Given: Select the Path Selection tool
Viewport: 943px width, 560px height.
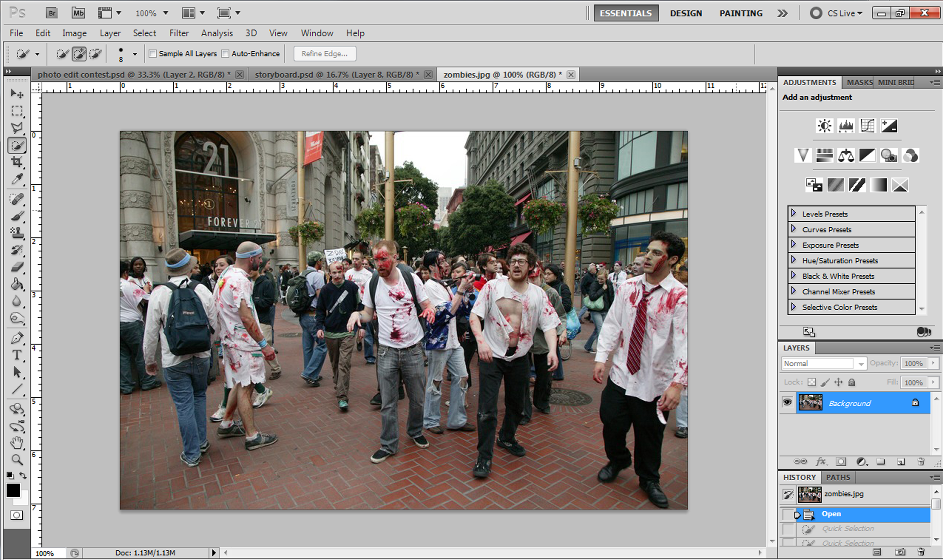Looking at the screenshot, I should click(x=17, y=372).
